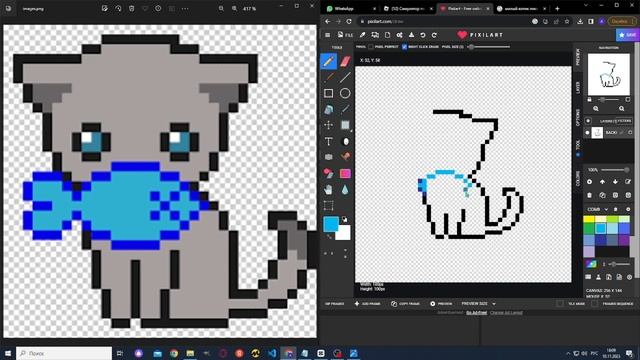Viewport: 640px width, 360px height.
Task: Move layer down arrow
Action: 615,182
